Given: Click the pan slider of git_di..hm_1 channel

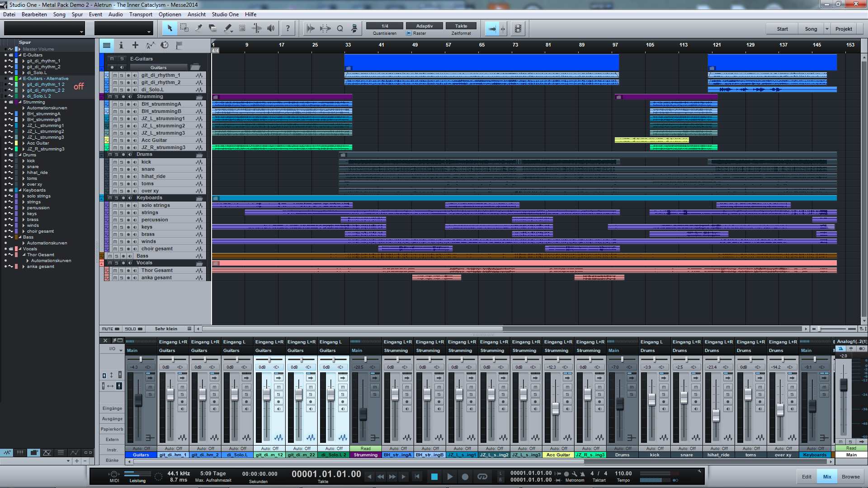Looking at the screenshot, I should [173, 359].
